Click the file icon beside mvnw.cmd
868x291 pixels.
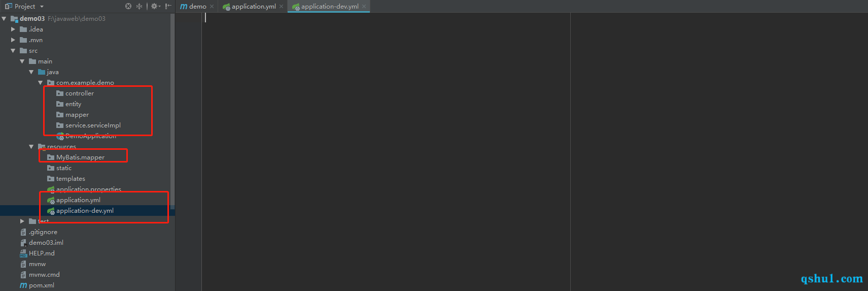(23, 275)
